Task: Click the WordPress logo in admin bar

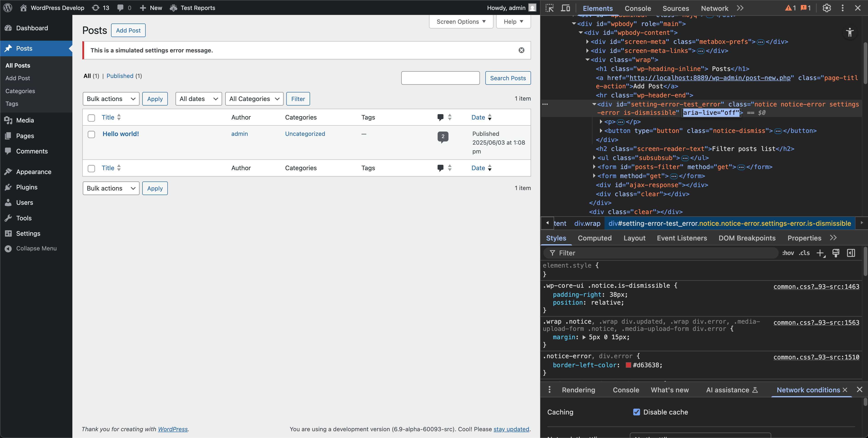Action: point(8,8)
